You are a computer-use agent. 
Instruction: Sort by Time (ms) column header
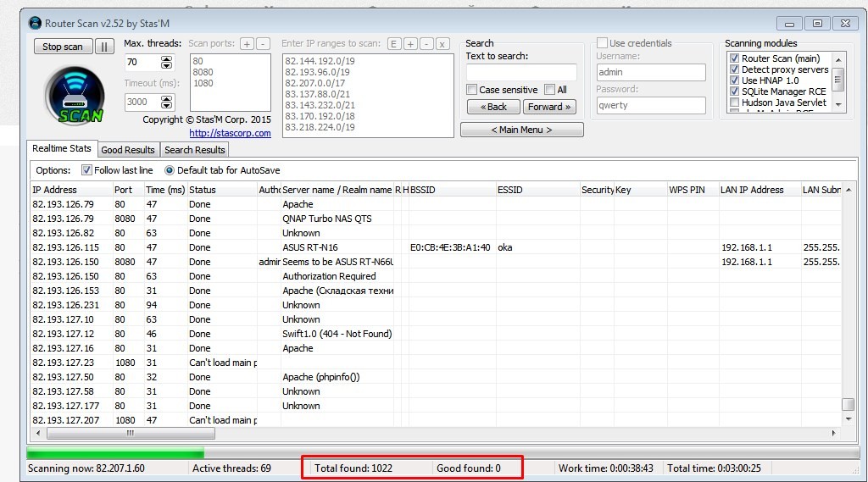165,190
